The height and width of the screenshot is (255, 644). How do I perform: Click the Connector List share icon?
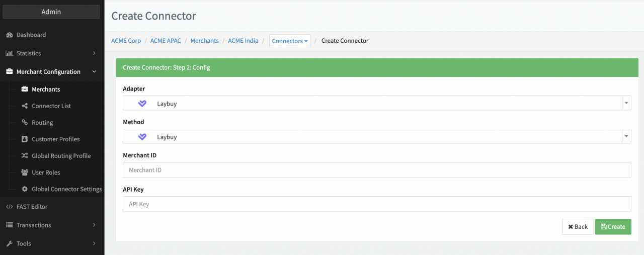tap(25, 106)
